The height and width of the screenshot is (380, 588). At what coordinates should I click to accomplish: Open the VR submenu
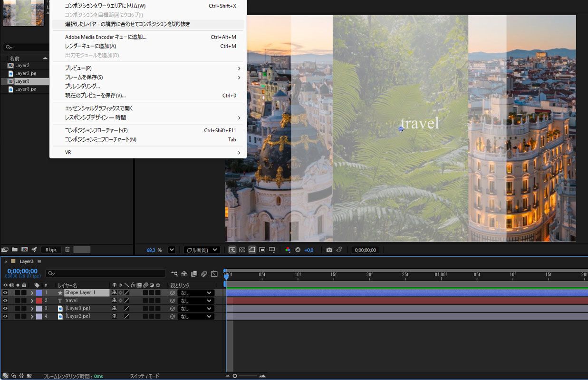[148, 152]
